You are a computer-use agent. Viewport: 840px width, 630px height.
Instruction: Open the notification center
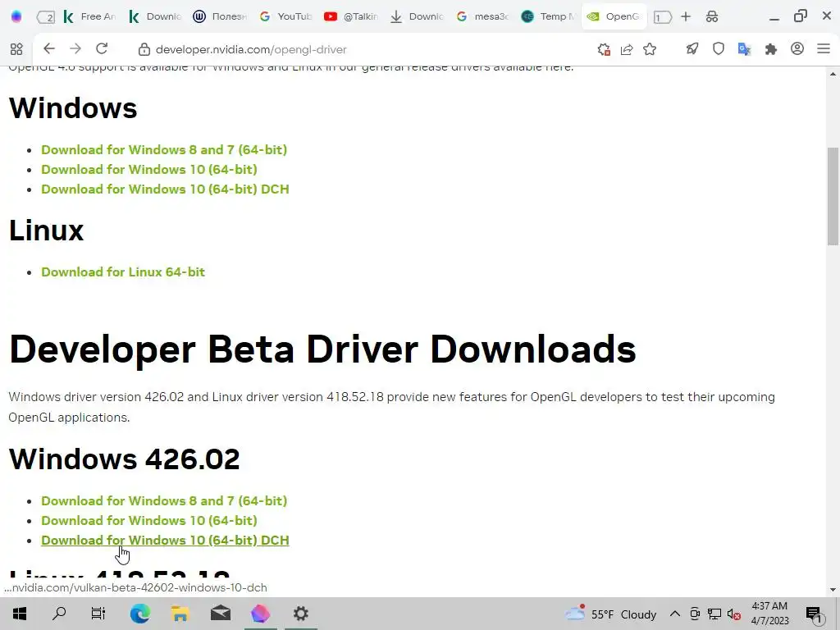coord(814,614)
